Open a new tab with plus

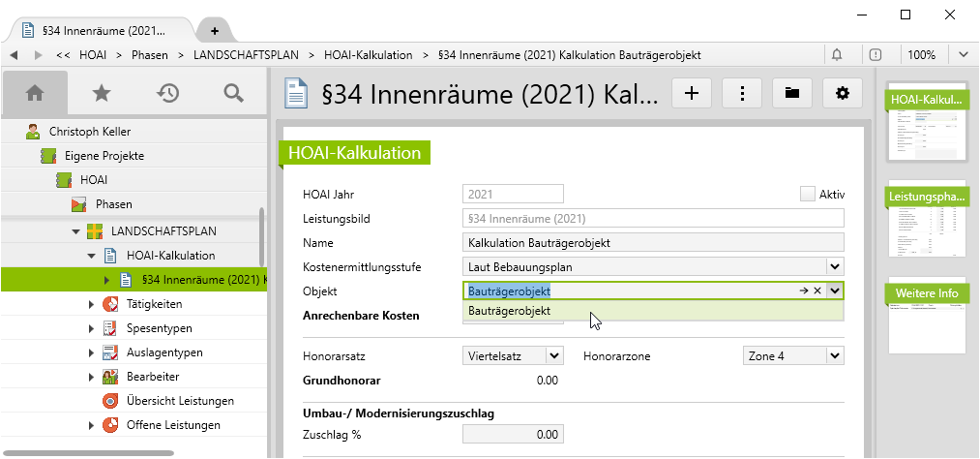click(x=215, y=30)
